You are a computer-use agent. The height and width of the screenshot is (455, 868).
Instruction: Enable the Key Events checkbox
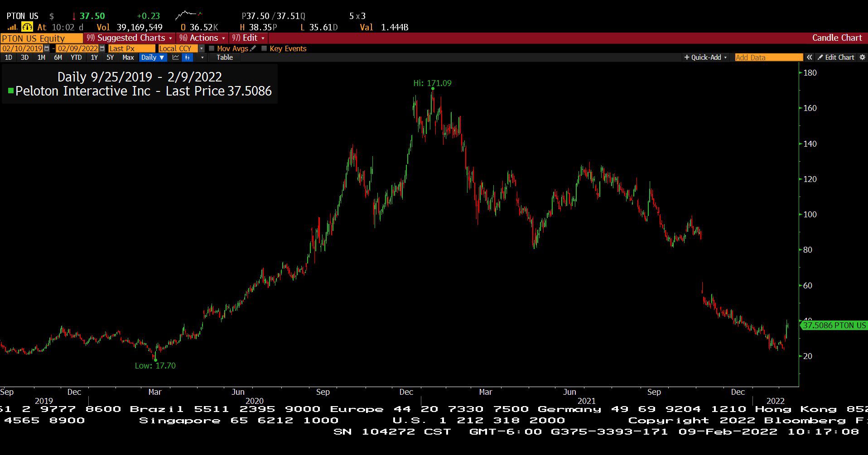coord(264,48)
